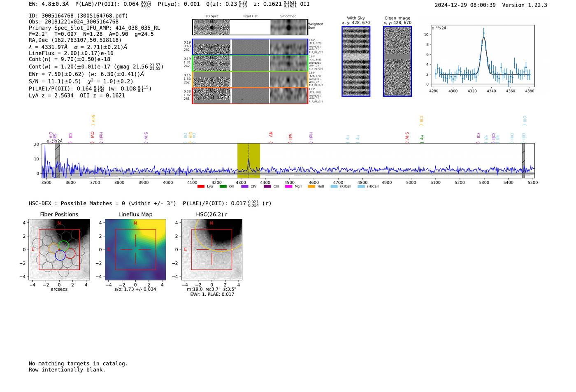
Task: Click the dark purple CIII legend swatch
Action: 267,186
